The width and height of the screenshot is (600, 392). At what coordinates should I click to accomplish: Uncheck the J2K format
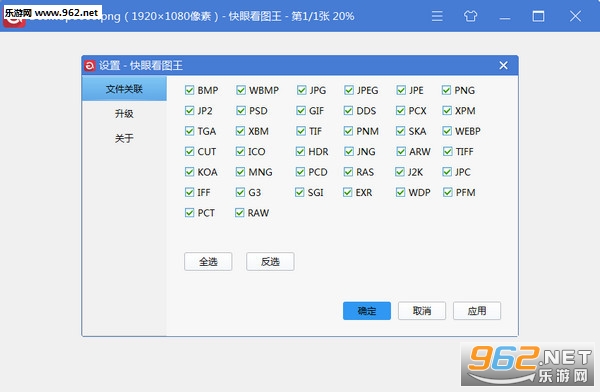pyautogui.click(x=399, y=172)
